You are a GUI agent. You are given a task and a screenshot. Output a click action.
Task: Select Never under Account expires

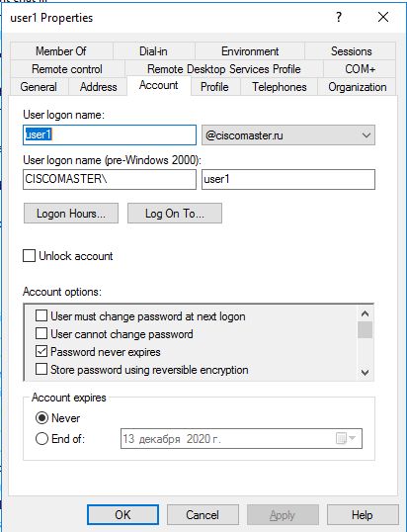coord(41,418)
